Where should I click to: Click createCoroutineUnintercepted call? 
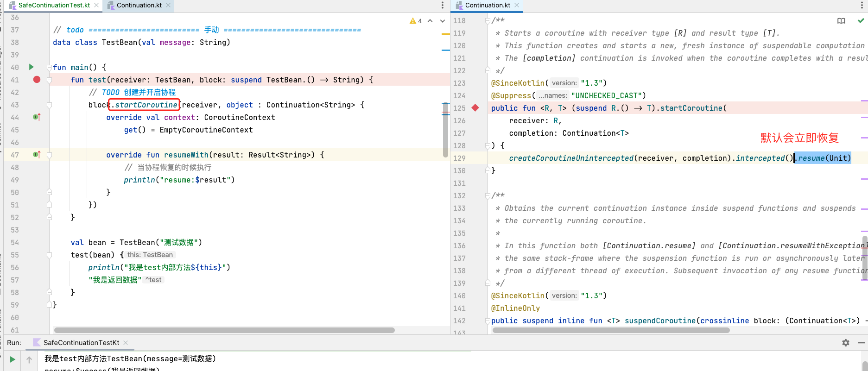coord(571,158)
